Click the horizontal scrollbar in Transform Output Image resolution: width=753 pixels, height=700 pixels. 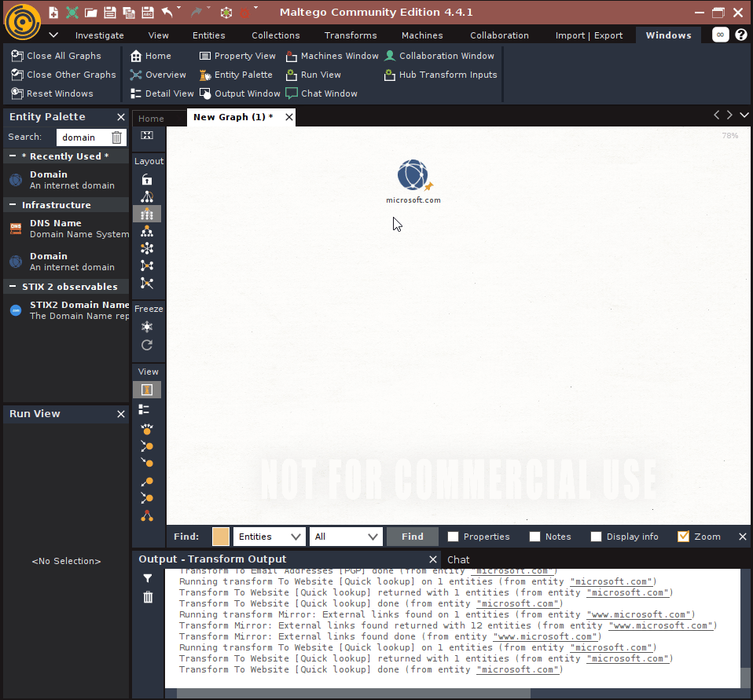pyautogui.click(x=354, y=693)
